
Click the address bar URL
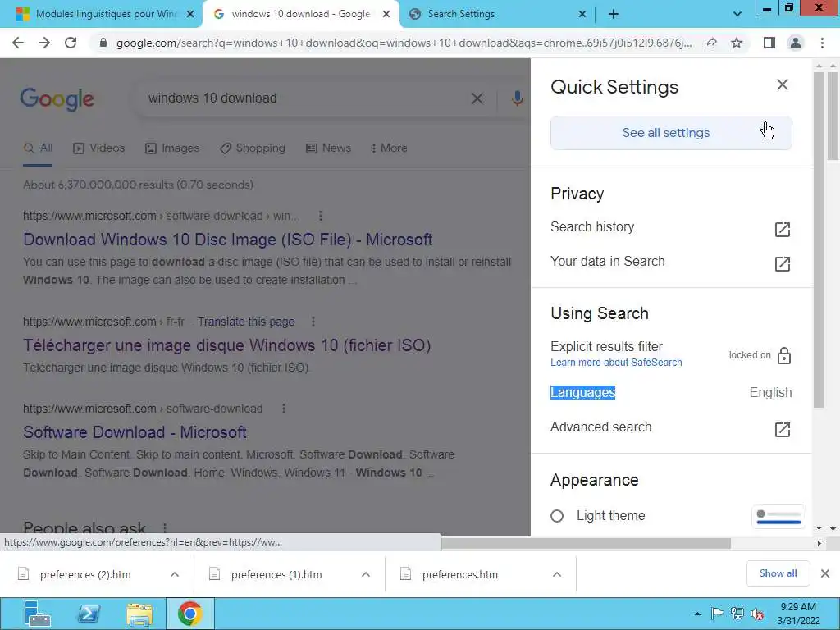point(404,43)
